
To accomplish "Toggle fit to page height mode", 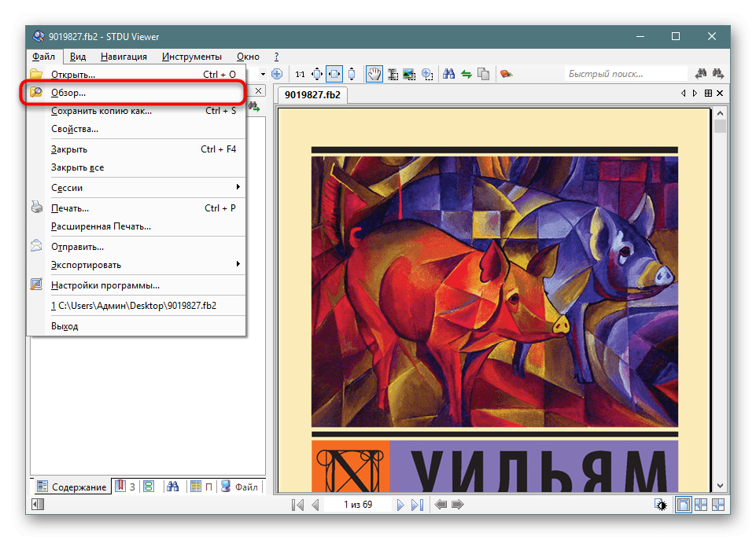I will tap(352, 75).
